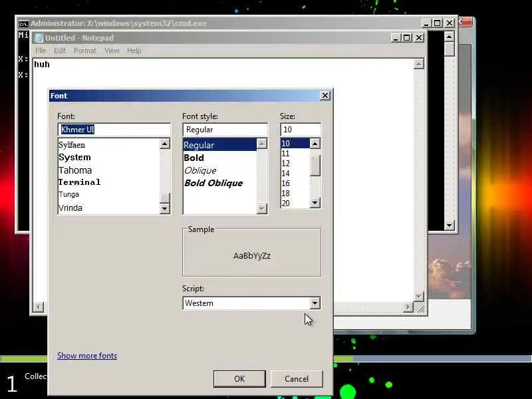Click Cancel in Font dialog
532x399 pixels.
point(297,378)
